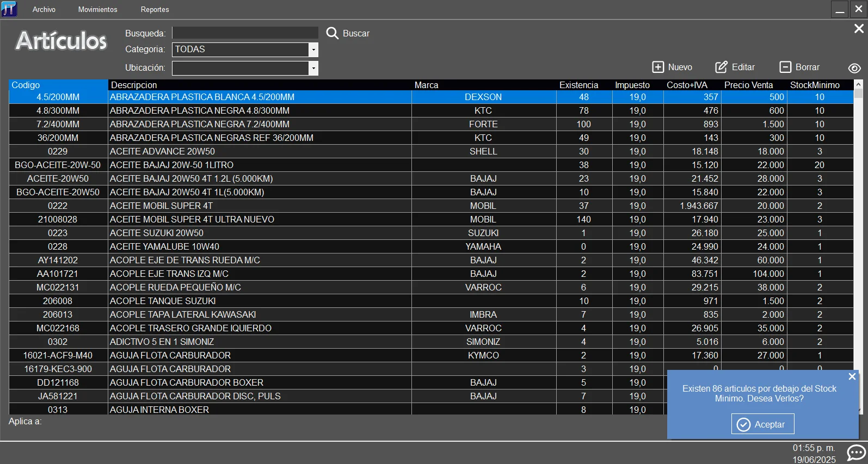This screenshot has width=868, height=464.
Task: Sort by the Precio Venta column header
Action: pyautogui.click(x=748, y=85)
